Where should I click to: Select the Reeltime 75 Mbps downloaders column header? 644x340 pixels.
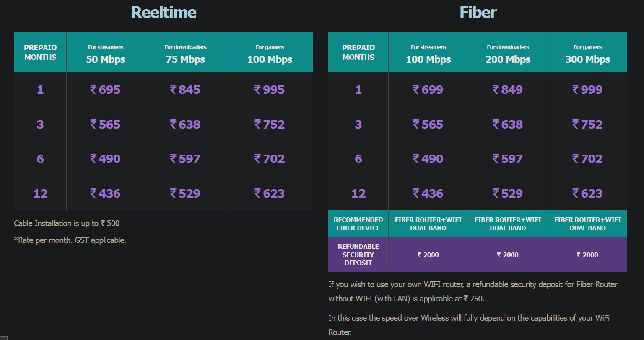coord(185,54)
